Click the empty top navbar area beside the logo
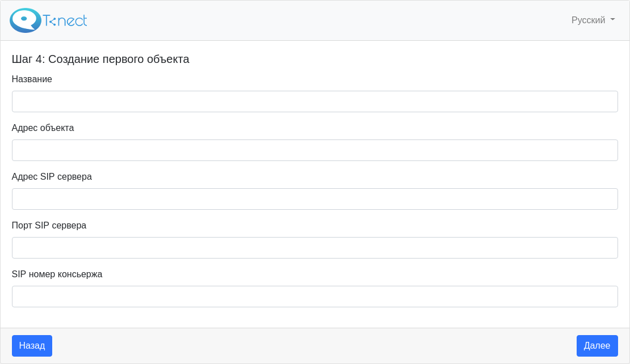The image size is (630, 364). point(321,20)
